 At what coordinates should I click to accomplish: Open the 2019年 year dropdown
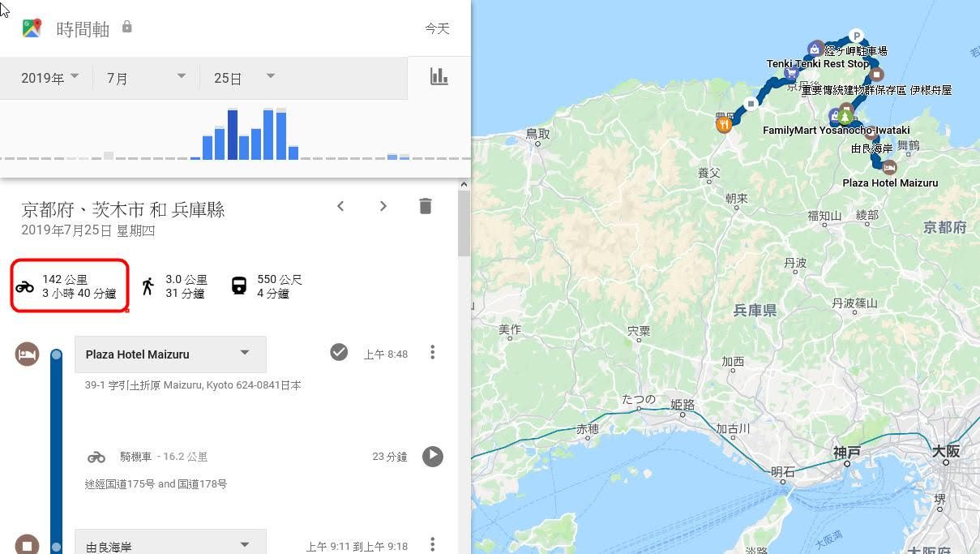tap(50, 78)
